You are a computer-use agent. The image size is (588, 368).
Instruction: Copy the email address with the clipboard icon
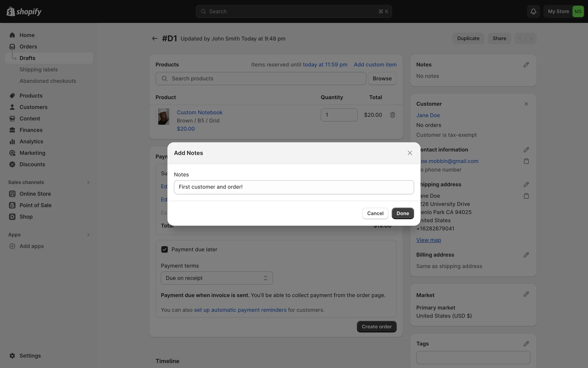(526, 161)
